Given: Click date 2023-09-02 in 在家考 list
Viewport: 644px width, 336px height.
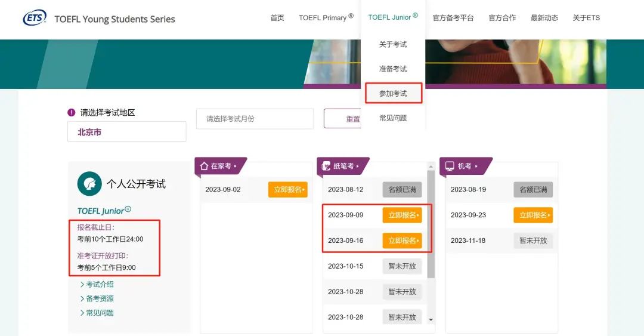Looking at the screenshot, I should (x=223, y=190).
